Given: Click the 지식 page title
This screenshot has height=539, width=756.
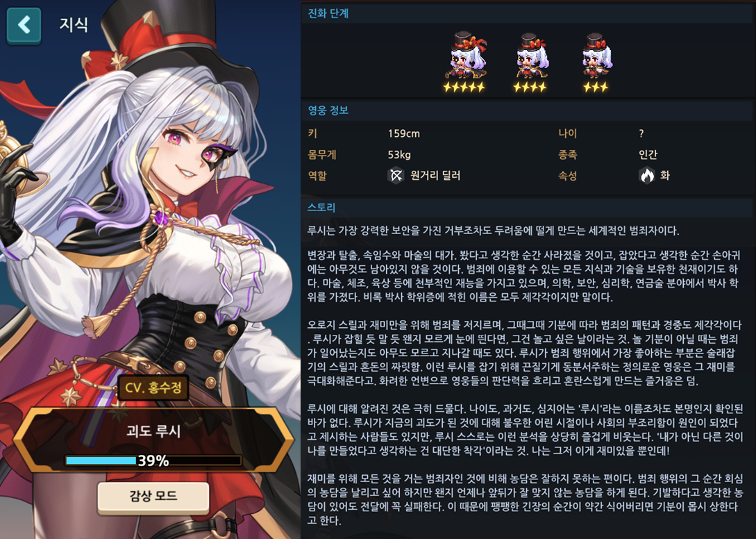Looking at the screenshot, I should tap(74, 24).
